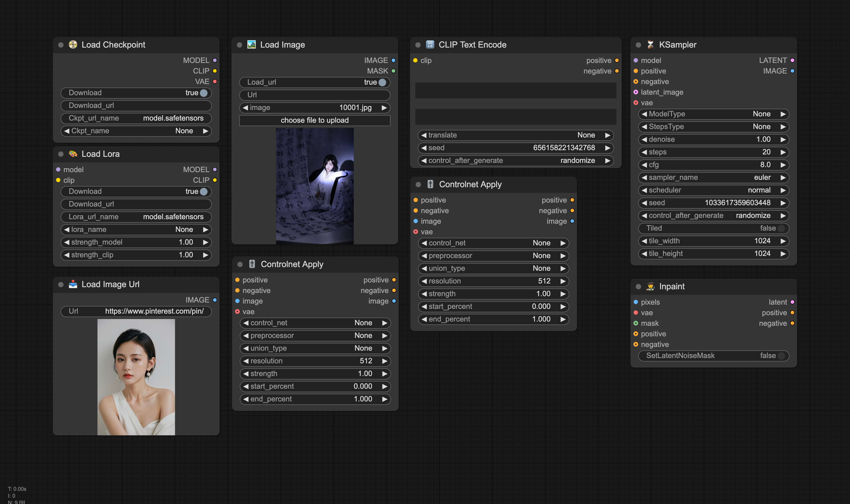
Task: Open the scheduler normal dropdown
Action: (713, 190)
